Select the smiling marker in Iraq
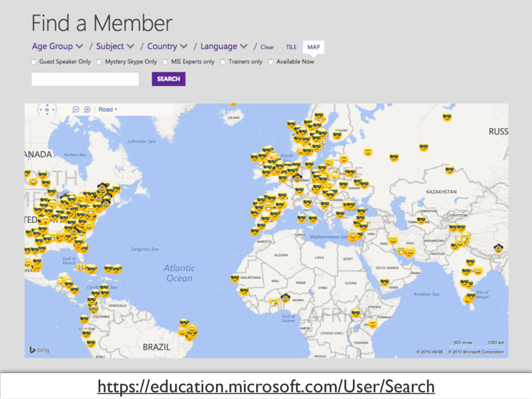This screenshot has height=399, width=532. coord(393,240)
